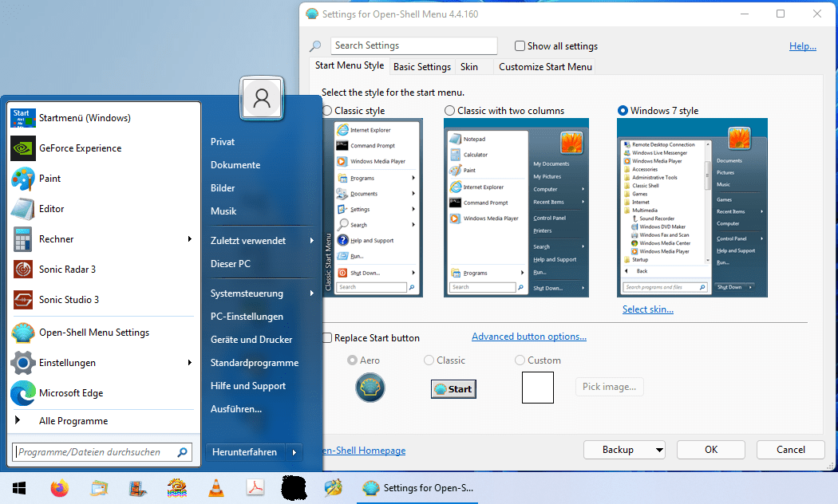This screenshot has height=504, width=838.
Task: Expand Zuletzt verwendet submenu arrow
Action: [311, 241]
